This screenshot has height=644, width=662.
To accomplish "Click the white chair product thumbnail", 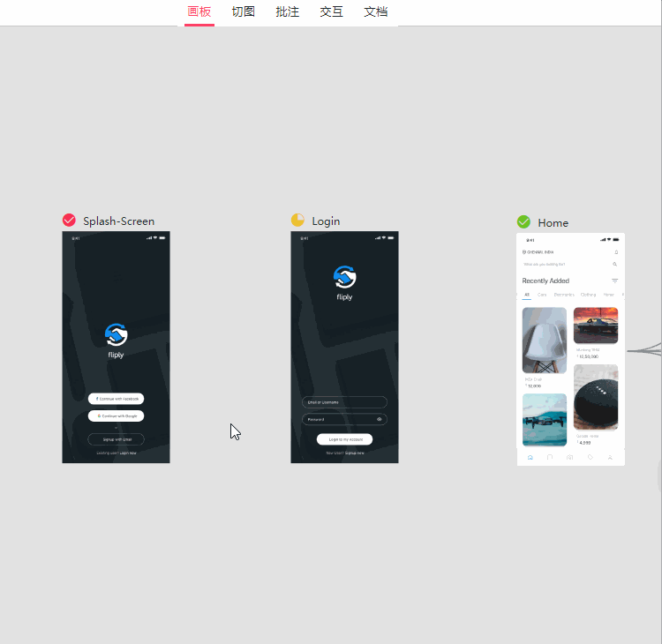I will click(545, 341).
